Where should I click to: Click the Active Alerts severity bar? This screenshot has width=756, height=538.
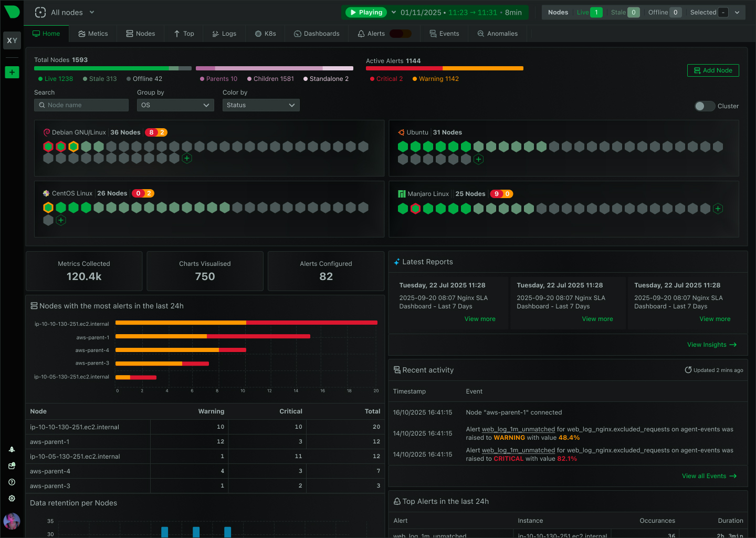point(444,68)
